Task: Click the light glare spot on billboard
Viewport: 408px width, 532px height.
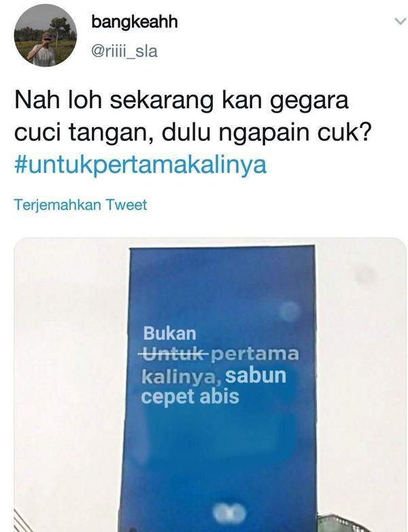Action: coord(289,312)
